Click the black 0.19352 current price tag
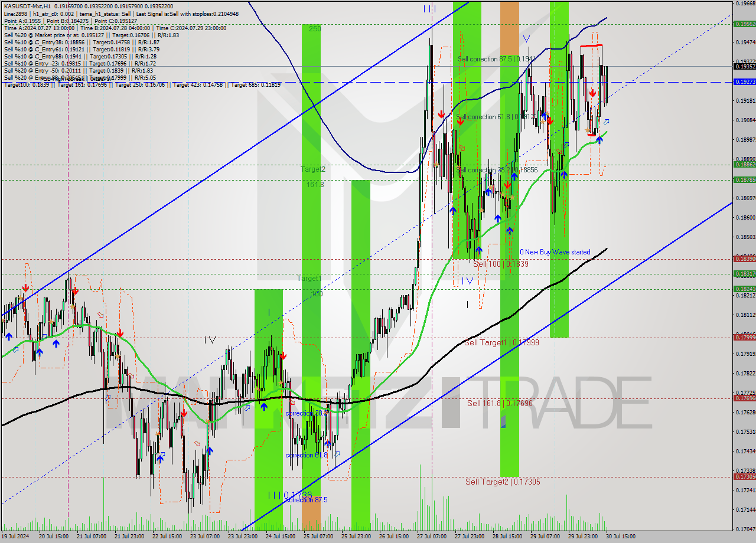This screenshot has width=756, height=543. coord(744,66)
